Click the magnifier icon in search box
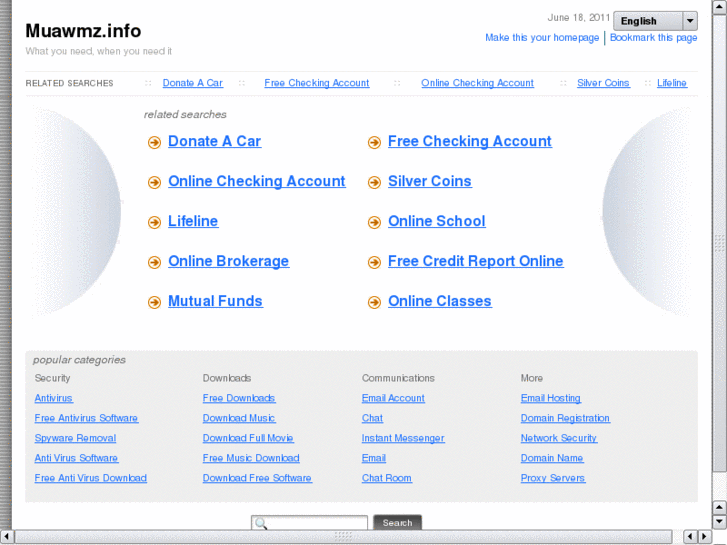This screenshot has width=727, height=545. [261, 523]
